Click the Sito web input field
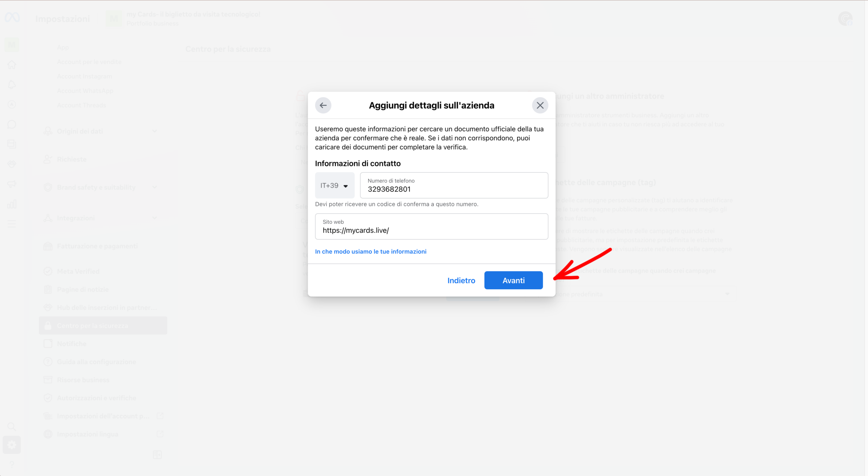The width and height of the screenshot is (868, 476). coord(431,226)
